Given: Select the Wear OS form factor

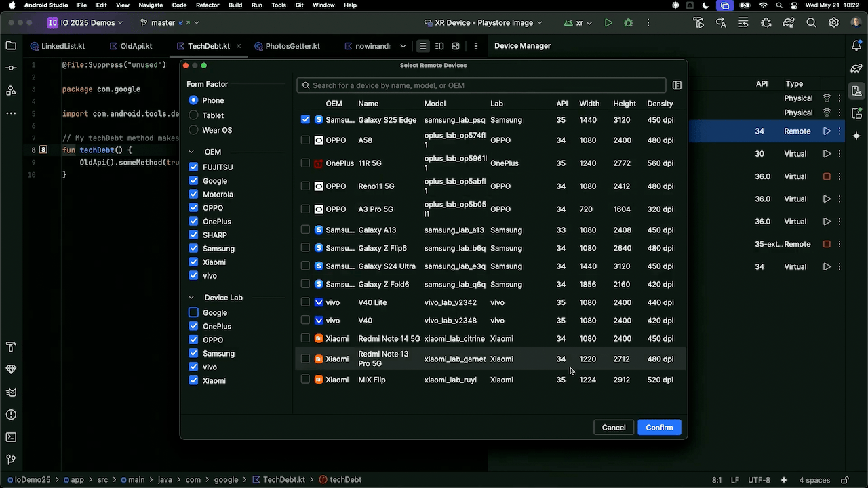Looking at the screenshot, I should pos(193,130).
